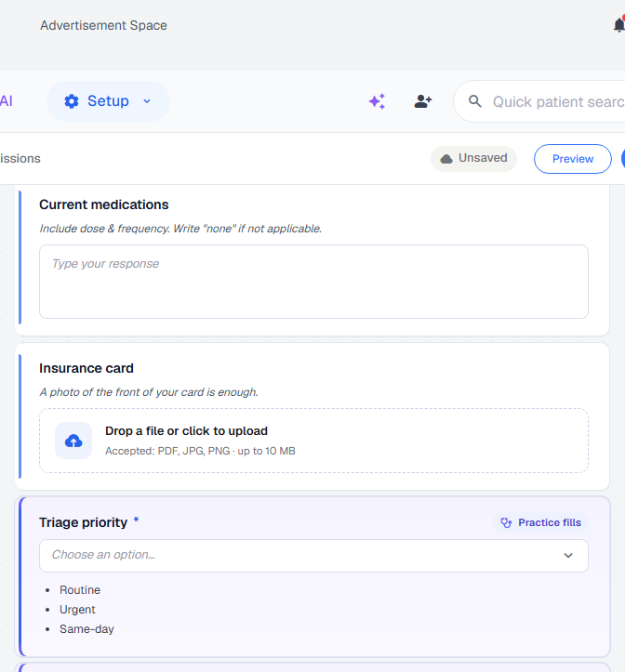Select the Insurance card heading

[x=86, y=368]
